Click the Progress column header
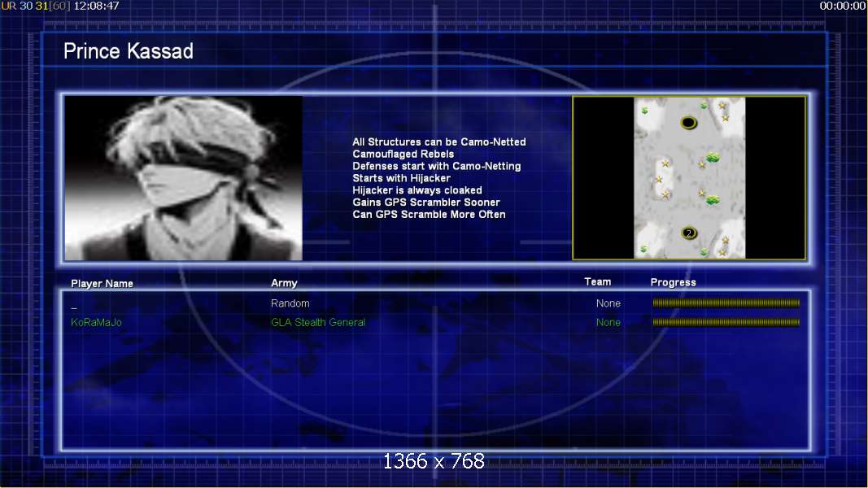Screen dimensions: 868x488 tap(673, 282)
